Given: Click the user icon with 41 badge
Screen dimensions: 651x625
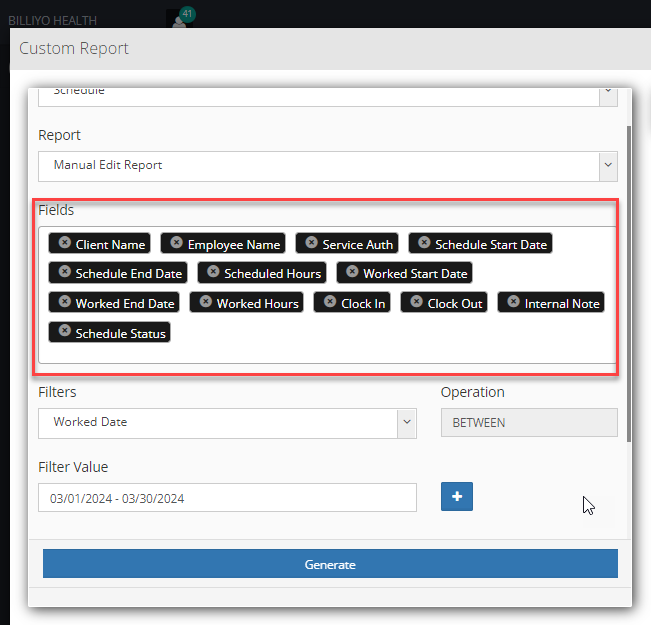Looking at the screenshot, I should 180,19.
